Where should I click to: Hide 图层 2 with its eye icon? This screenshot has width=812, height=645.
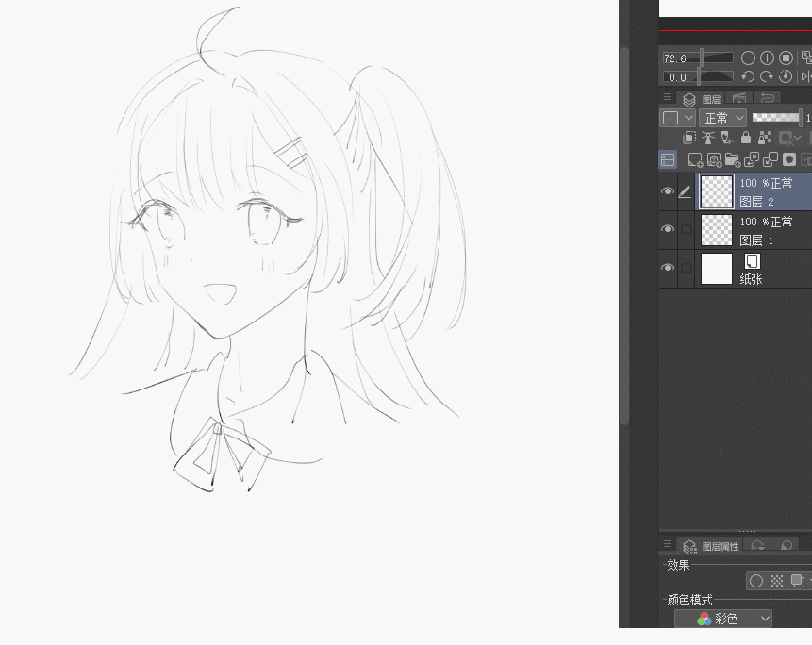point(668,191)
